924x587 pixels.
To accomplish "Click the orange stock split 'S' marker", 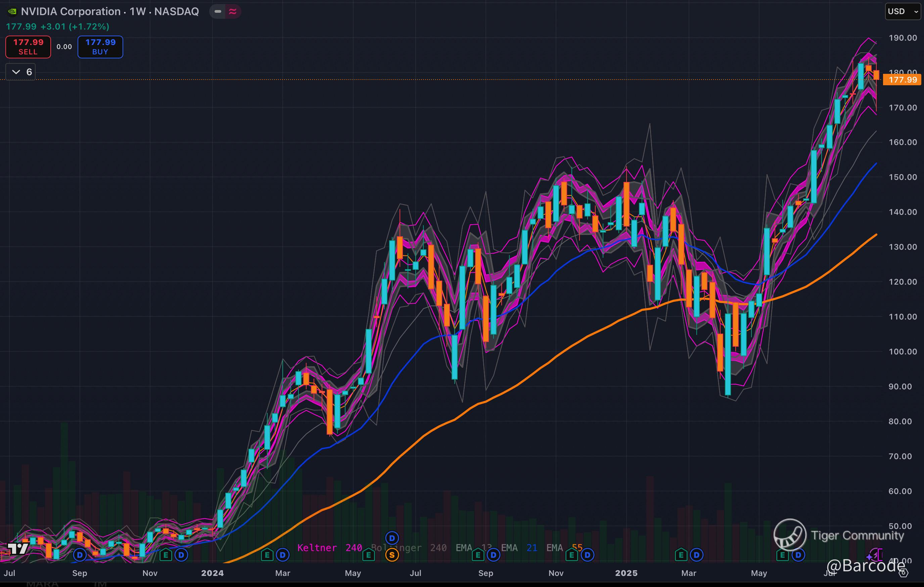I will tap(392, 555).
